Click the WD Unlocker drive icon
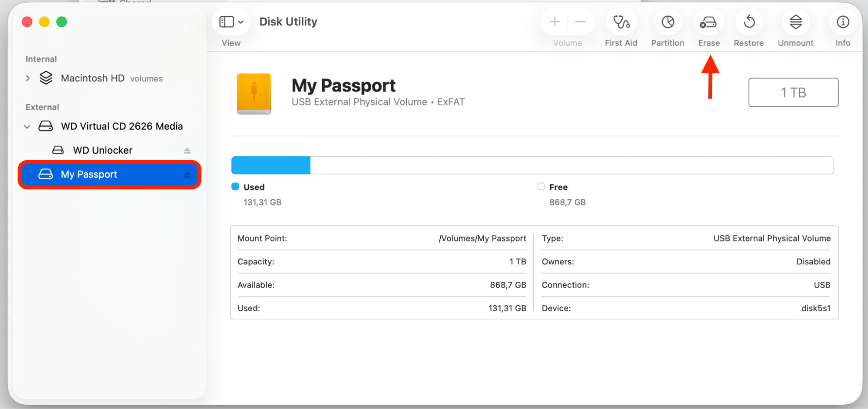The height and width of the screenshot is (409, 868). tap(58, 150)
